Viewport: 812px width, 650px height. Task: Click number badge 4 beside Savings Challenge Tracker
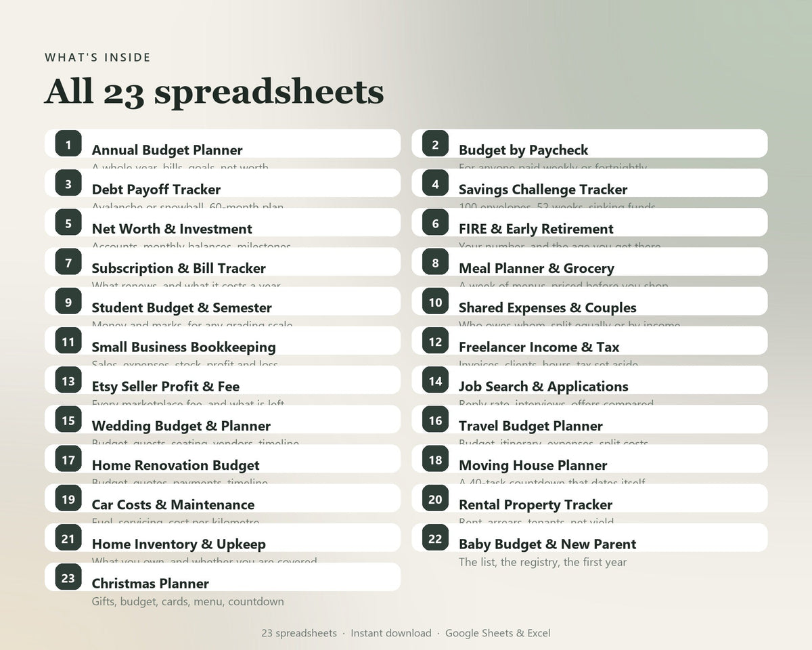click(435, 183)
